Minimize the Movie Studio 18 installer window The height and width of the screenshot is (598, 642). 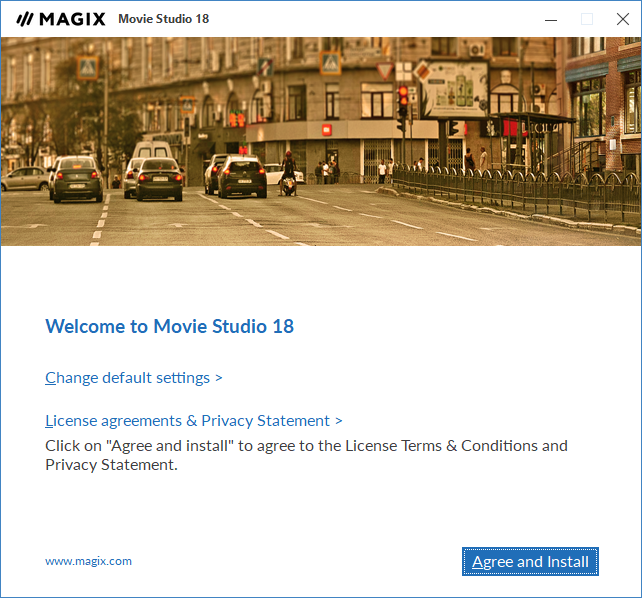[551, 19]
